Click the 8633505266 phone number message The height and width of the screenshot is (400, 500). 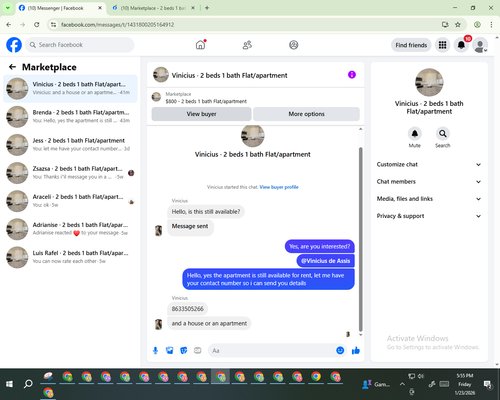[187, 309]
